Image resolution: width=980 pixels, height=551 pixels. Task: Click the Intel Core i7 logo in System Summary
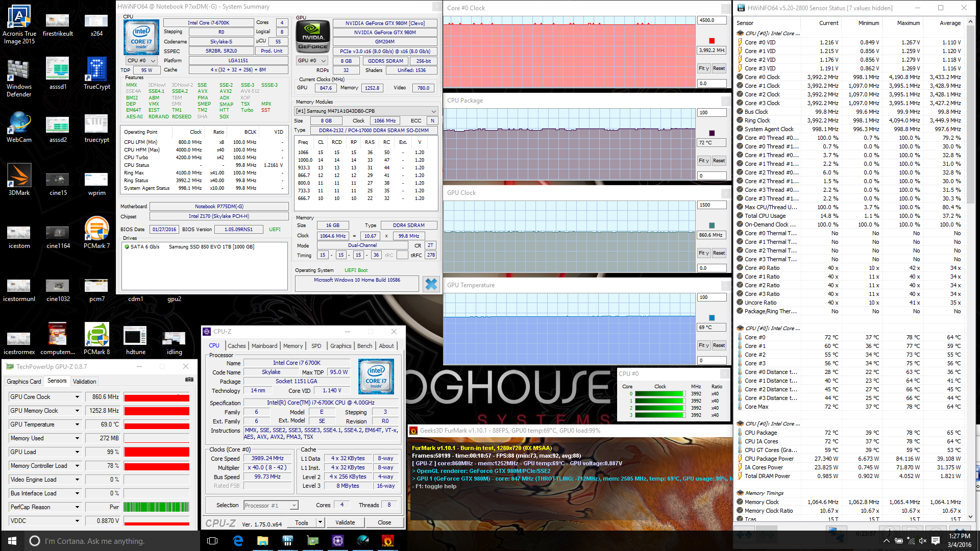(141, 38)
